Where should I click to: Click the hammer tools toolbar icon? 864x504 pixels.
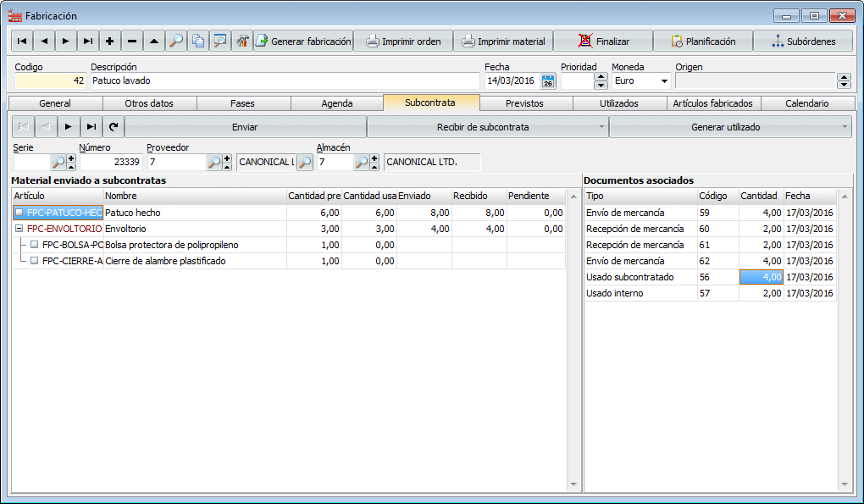(242, 42)
